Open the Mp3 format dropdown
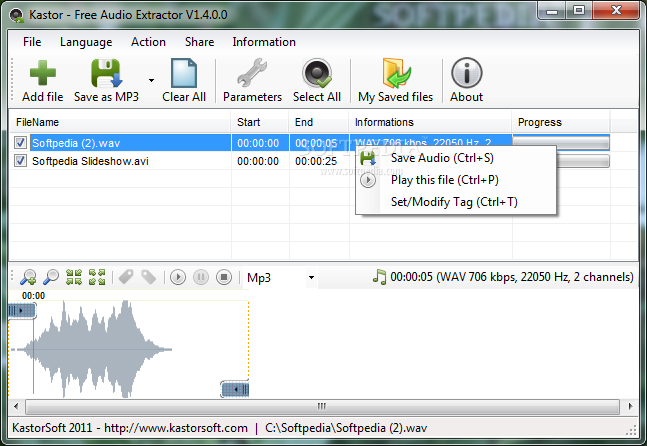The height and width of the screenshot is (446, 647). (x=281, y=278)
